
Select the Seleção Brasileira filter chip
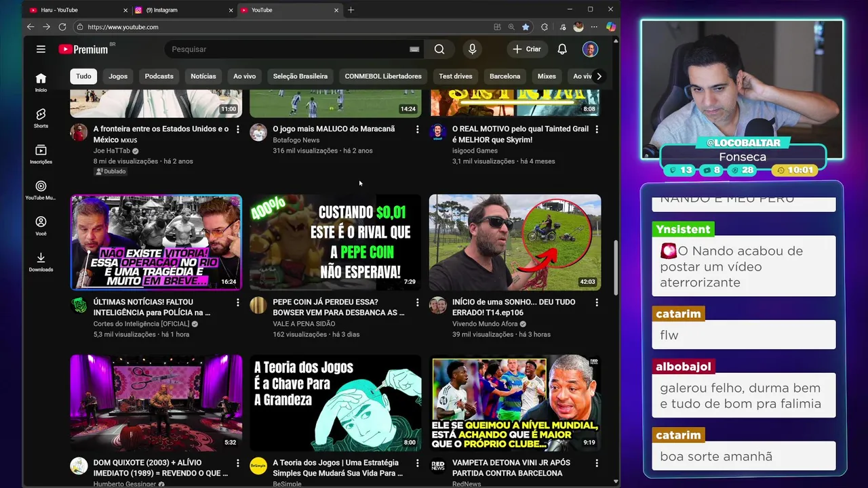coord(300,76)
